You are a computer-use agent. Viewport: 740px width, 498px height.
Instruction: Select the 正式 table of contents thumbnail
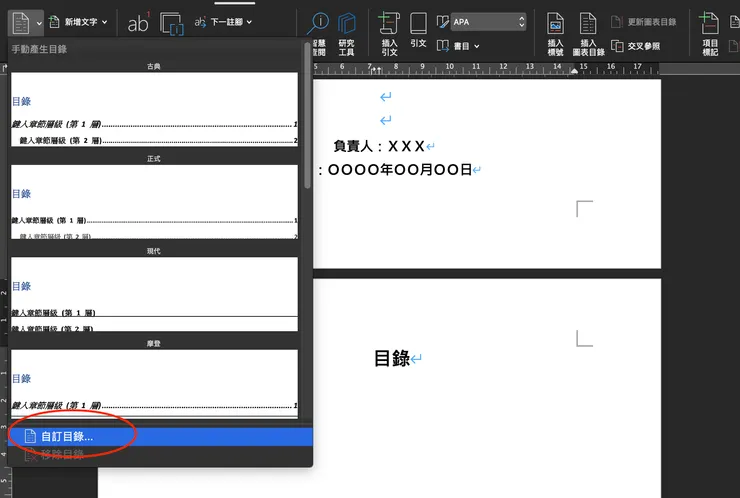pyautogui.click(x=154, y=202)
